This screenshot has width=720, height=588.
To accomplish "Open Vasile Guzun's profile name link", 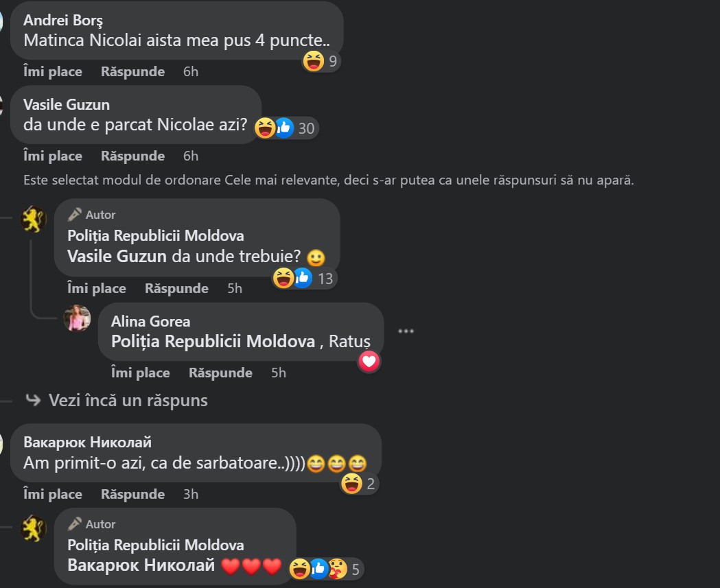I will click(x=67, y=105).
